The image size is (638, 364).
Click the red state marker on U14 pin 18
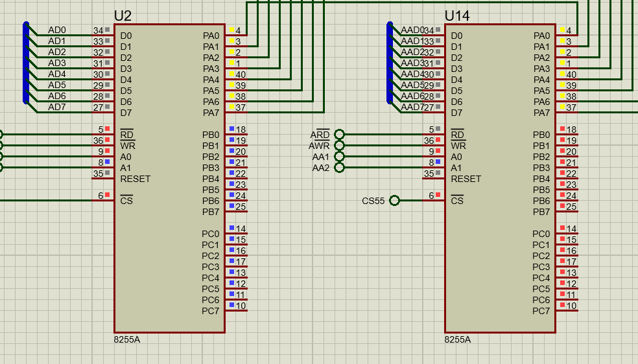pos(562,129)
